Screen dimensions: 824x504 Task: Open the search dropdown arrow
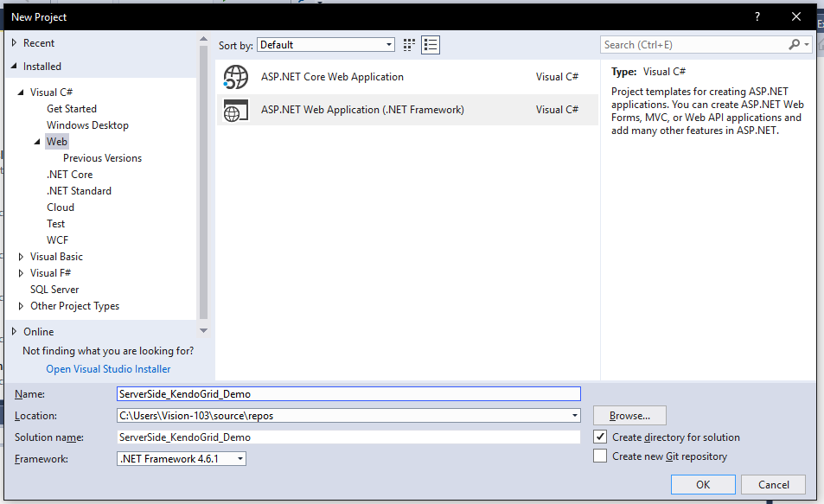(804, 44)
